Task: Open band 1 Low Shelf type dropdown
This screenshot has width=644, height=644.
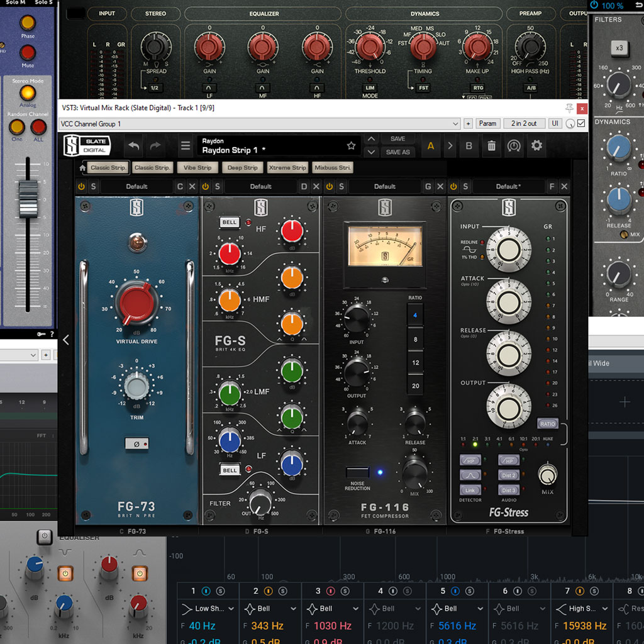Action: (208, 608)
